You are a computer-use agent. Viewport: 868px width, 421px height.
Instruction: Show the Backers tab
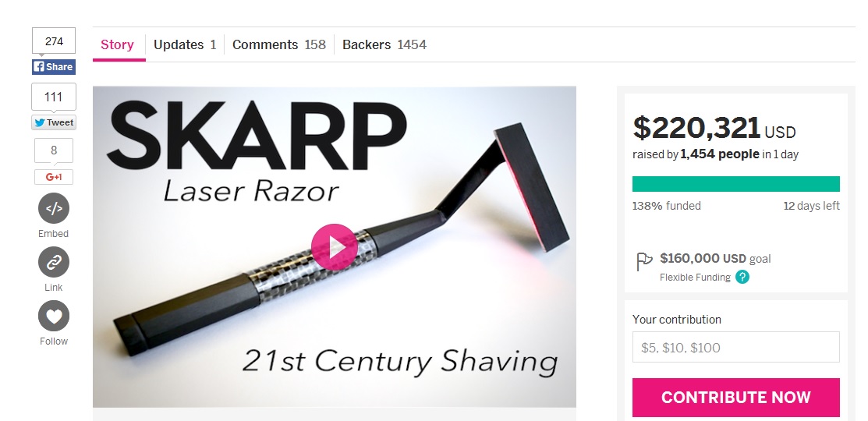point(384,44)
